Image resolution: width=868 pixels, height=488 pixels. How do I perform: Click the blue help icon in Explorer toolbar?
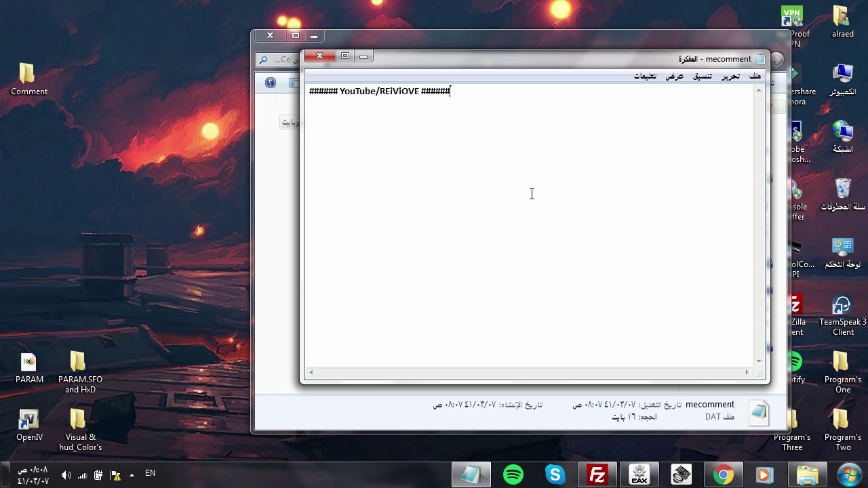(271, 83)
